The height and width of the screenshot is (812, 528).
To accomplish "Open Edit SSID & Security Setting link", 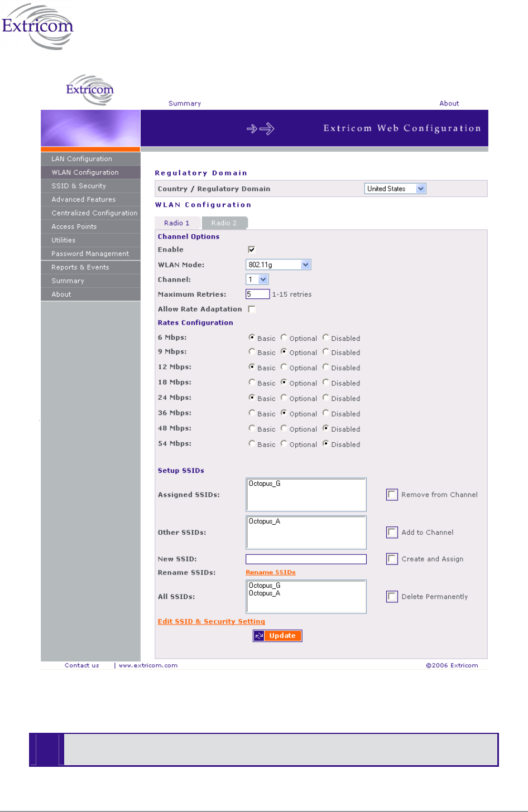I will 212,622.
